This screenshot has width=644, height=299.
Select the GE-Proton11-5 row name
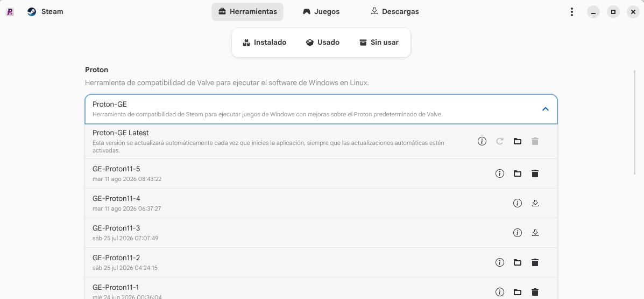(x=116, y=169)
